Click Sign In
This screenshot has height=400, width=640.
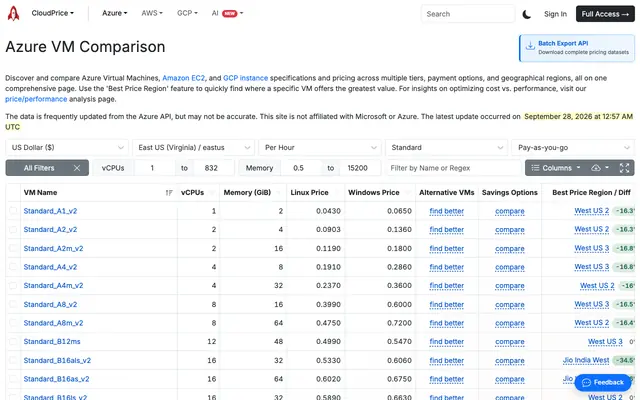(x=555, y=14)
